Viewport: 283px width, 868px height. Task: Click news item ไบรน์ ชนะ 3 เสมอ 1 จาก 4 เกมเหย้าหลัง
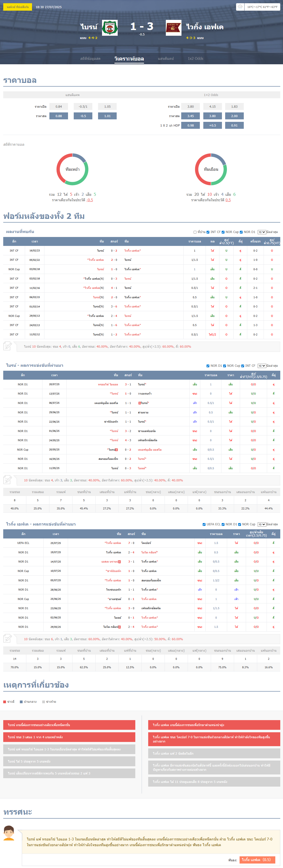coord(69,737)
